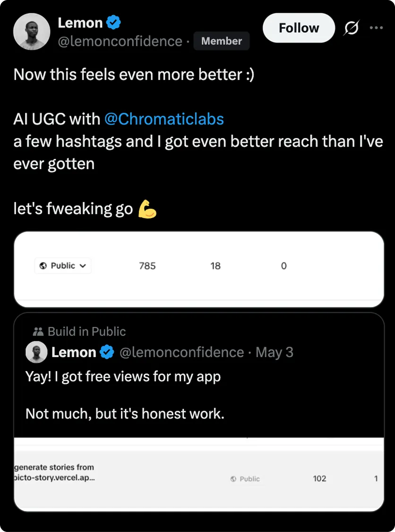395x532 pixels.
Task: Click the @lemonconfidence handle under the name
Action: click(120, 42)
